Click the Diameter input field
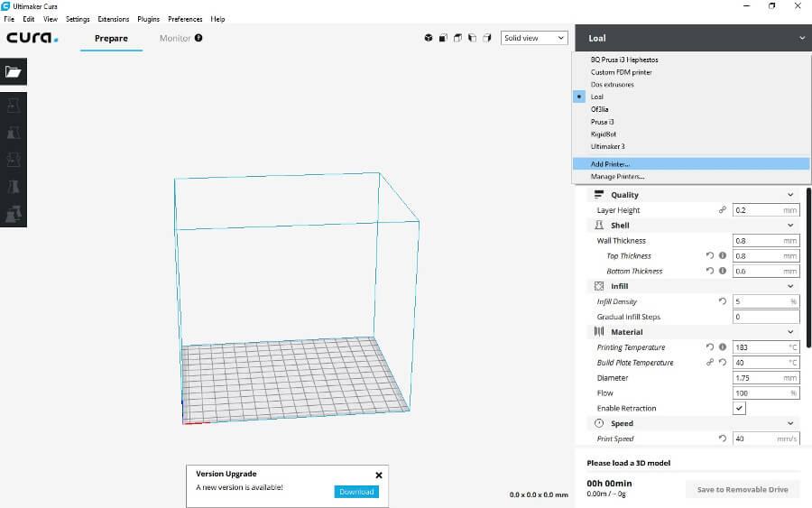 (766, 377)
